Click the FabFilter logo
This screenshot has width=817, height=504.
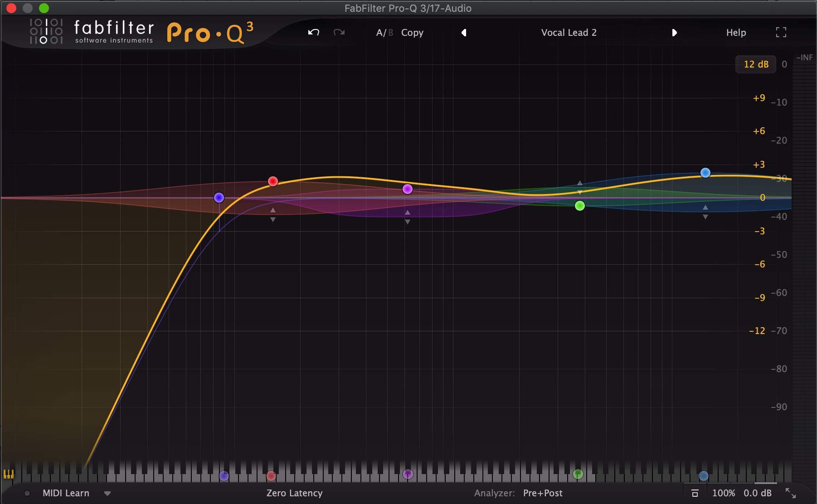coord(92,31)
